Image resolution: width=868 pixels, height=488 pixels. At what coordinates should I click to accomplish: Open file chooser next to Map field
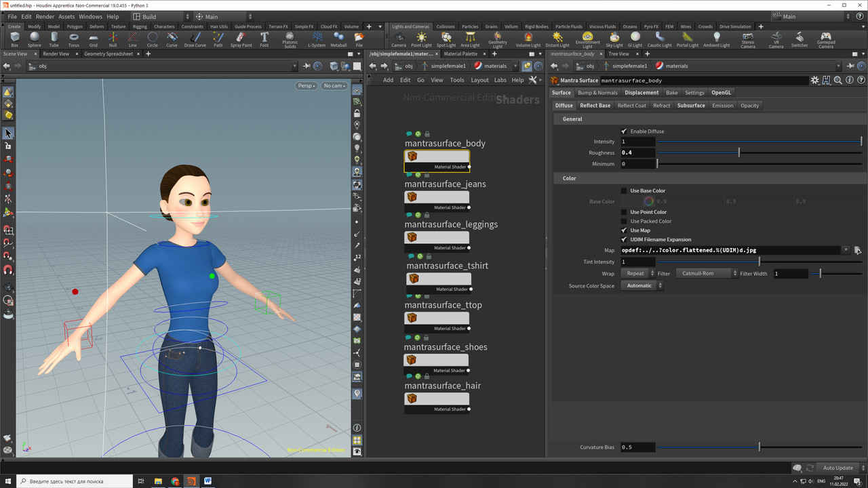point(857,250)
